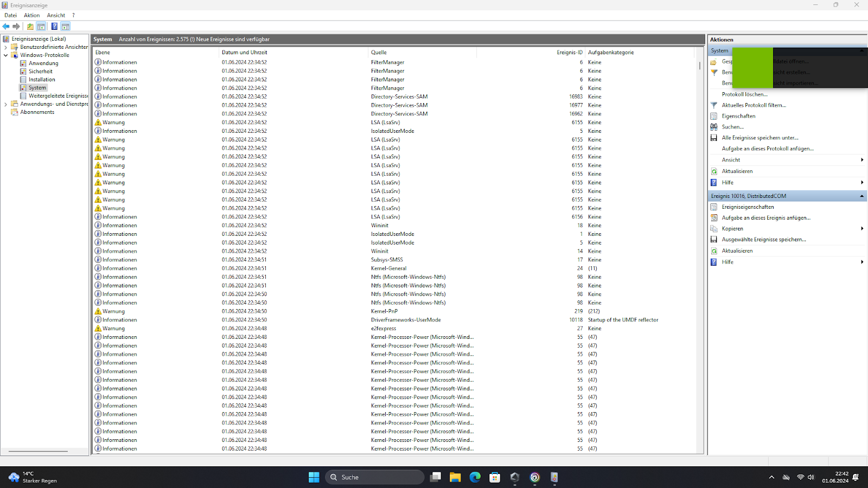Image resolution: width=868 pixels, height=488 pixels.
Task: Click the Kopieren icon in Aktionen pane
Action: 714,229
